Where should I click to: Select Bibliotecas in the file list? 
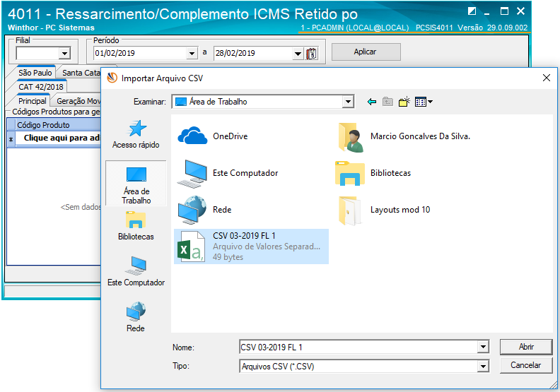point(373,173)
